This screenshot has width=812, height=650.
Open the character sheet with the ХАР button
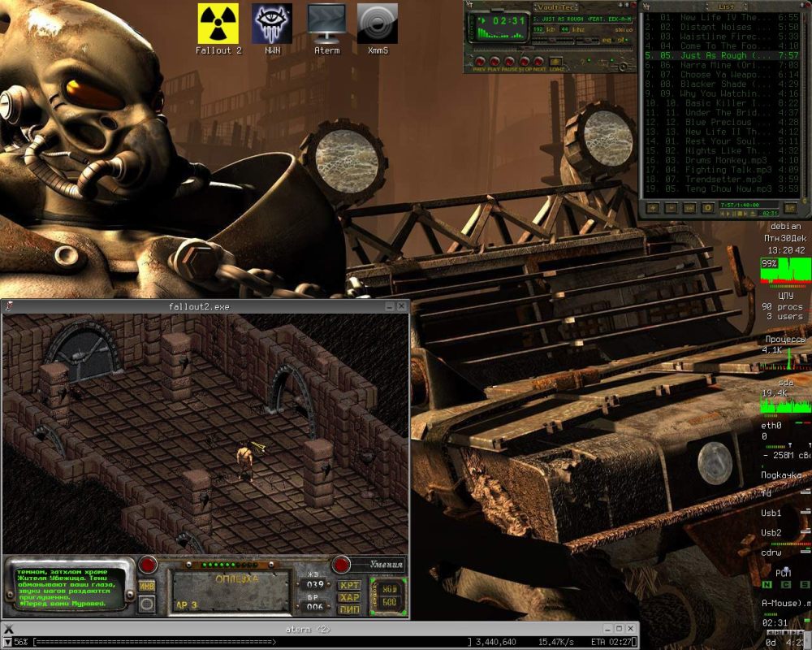coord(348,597)
